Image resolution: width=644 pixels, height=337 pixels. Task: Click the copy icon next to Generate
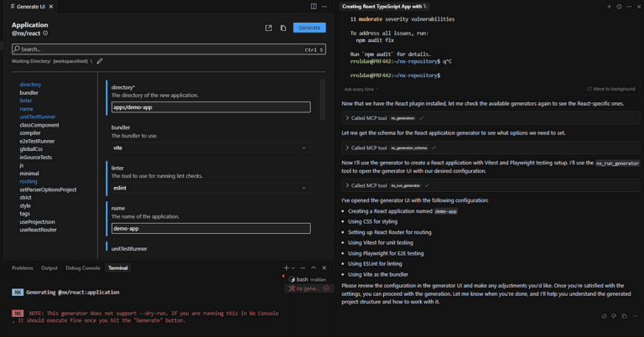(283, 28)
